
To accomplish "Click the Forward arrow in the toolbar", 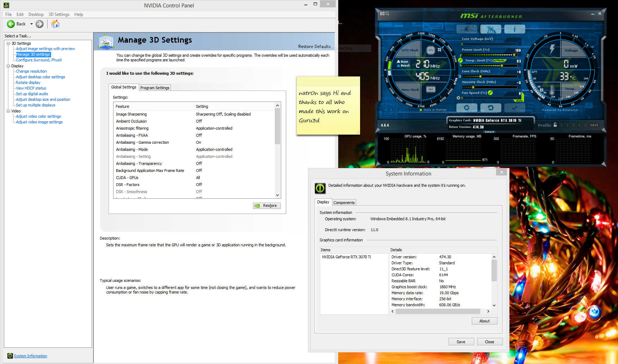I will [39, 24].
